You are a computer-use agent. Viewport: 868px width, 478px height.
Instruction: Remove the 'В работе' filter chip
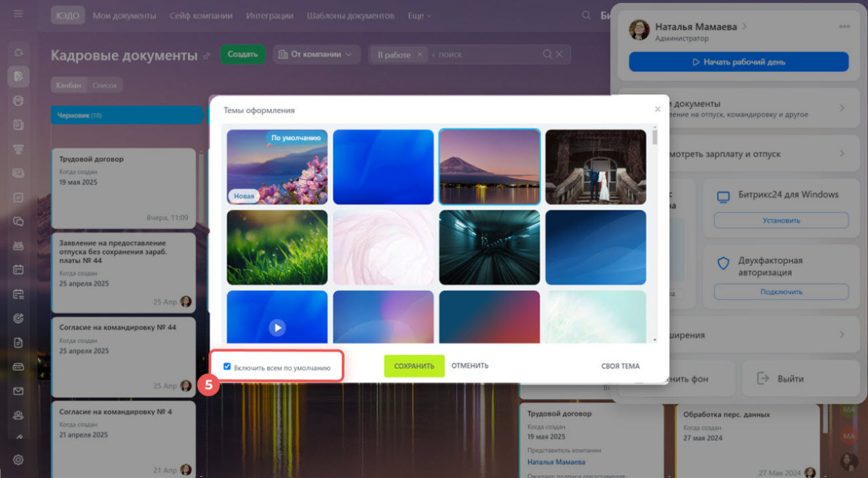[420, 54]
